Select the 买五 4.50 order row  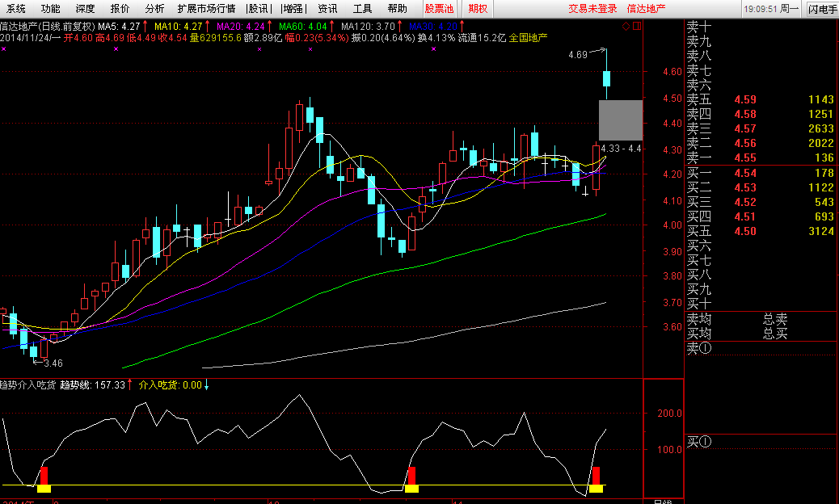[761, 231]
